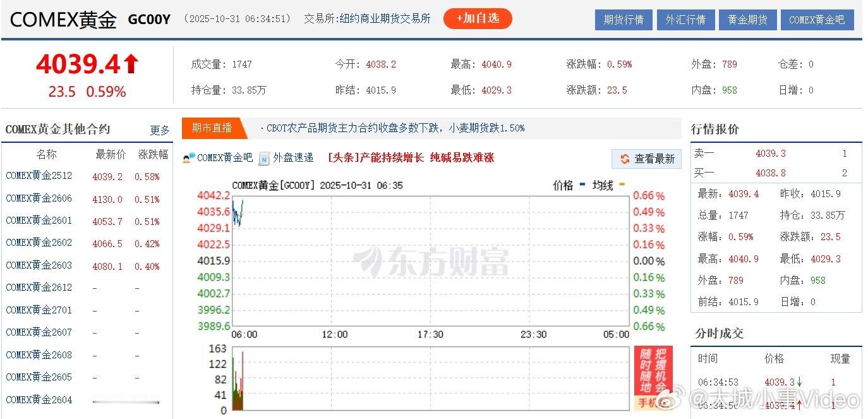The height and width of the screenshot is (419, 868).
Task: Open the COMEX黄金吧 forum link at top right
Action: coord(817,20)
